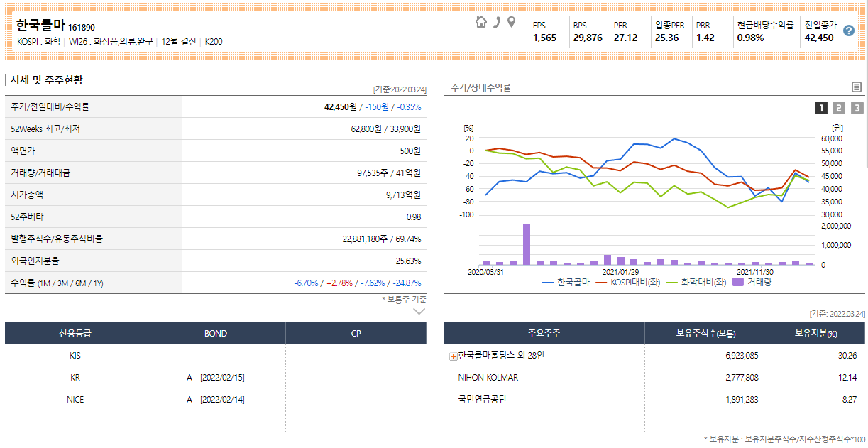Click ownership percentage 12.14

pyautogui.click(x=849, y=377)
